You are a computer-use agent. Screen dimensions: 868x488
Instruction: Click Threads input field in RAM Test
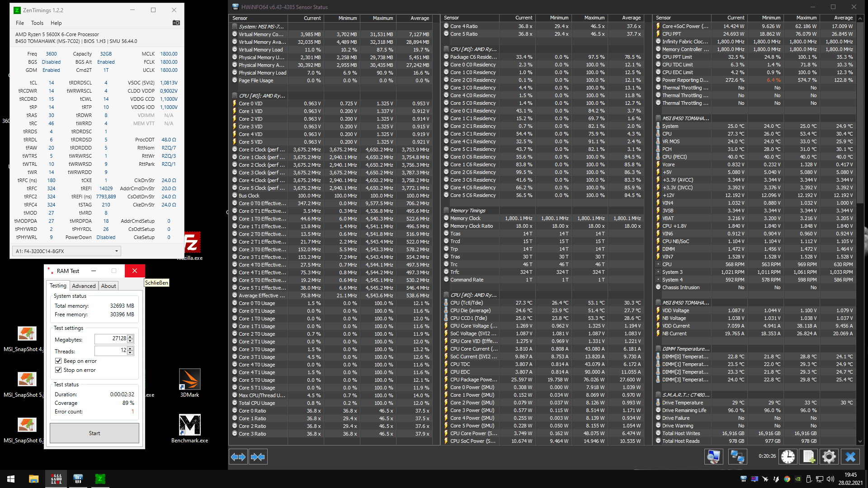[111, 351]
